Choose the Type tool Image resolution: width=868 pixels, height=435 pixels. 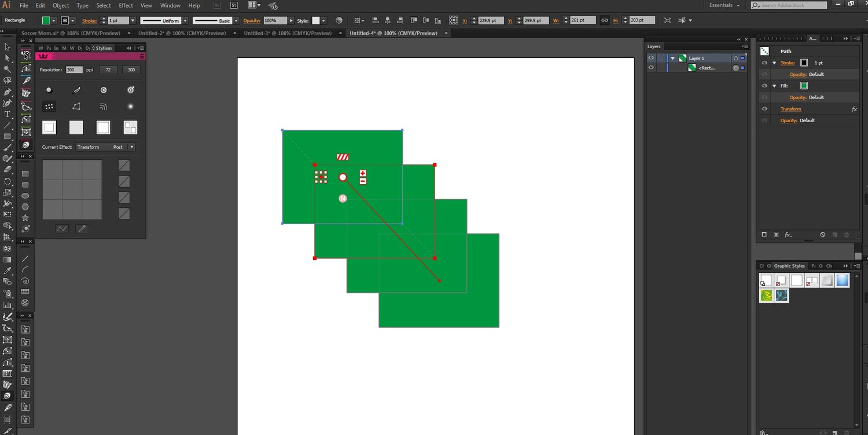click(8, 114)
